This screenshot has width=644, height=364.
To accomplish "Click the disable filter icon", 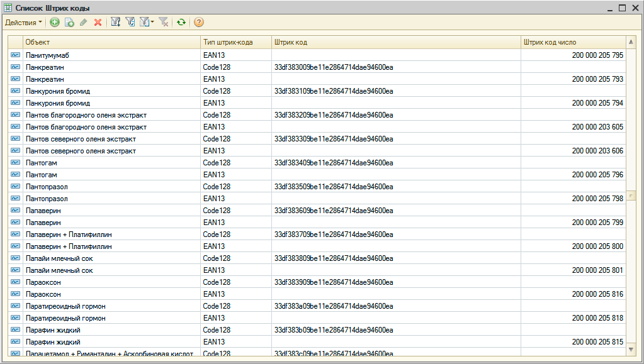I will point(163,23).
